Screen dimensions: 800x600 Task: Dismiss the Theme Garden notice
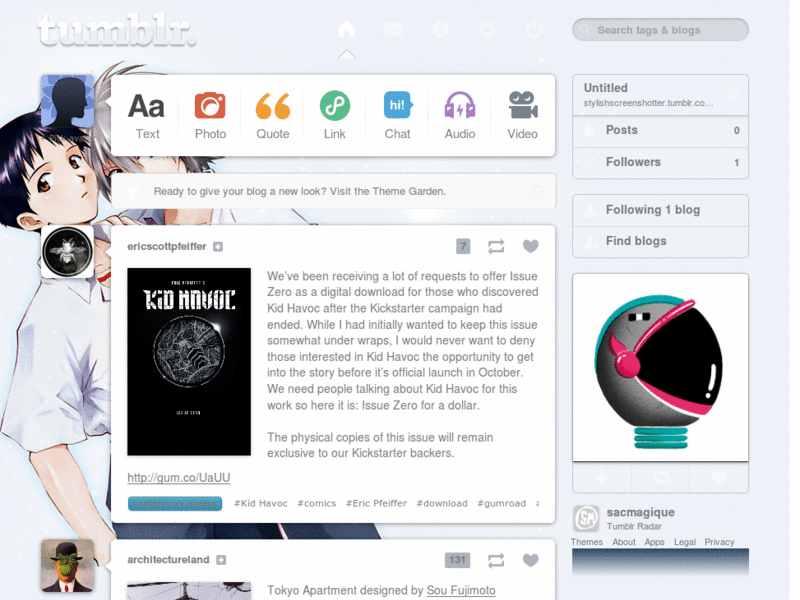coord(537,191)
